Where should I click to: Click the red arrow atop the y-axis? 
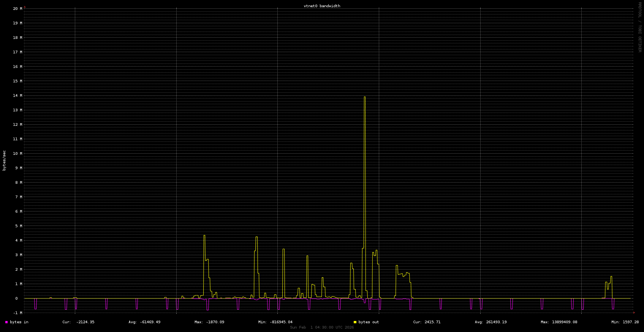25,7
